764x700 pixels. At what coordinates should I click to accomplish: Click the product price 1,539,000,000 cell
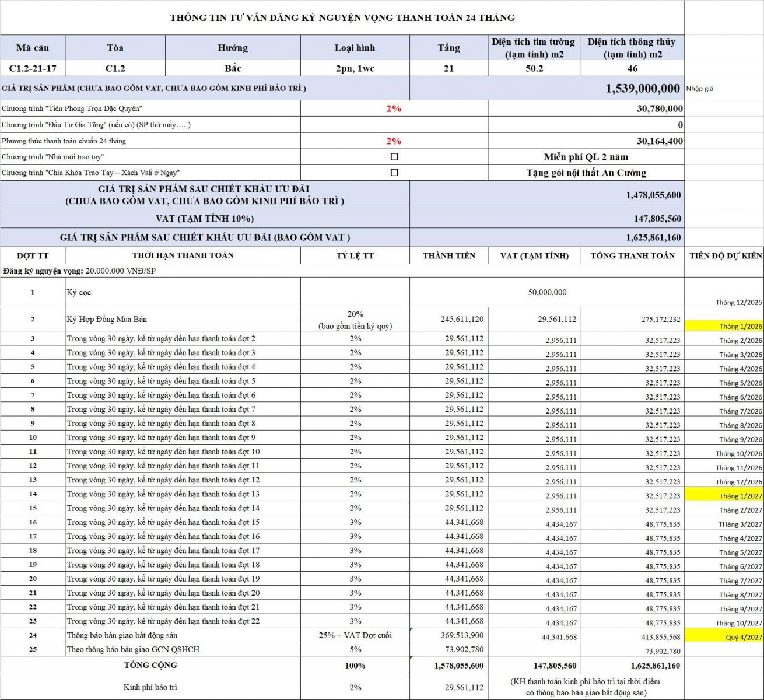pyautogui.click(x=642, y=89)
